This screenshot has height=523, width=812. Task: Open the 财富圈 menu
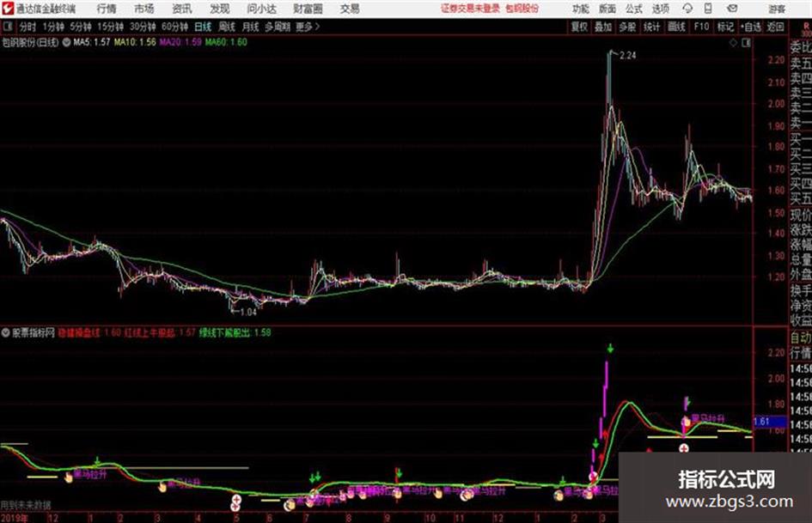click(x=308, y=9)
